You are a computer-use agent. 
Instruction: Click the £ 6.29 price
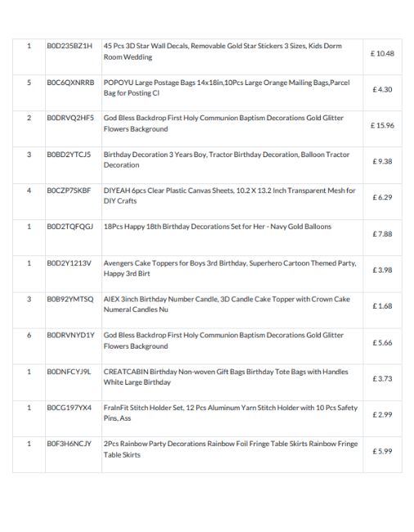coord(382,197)
